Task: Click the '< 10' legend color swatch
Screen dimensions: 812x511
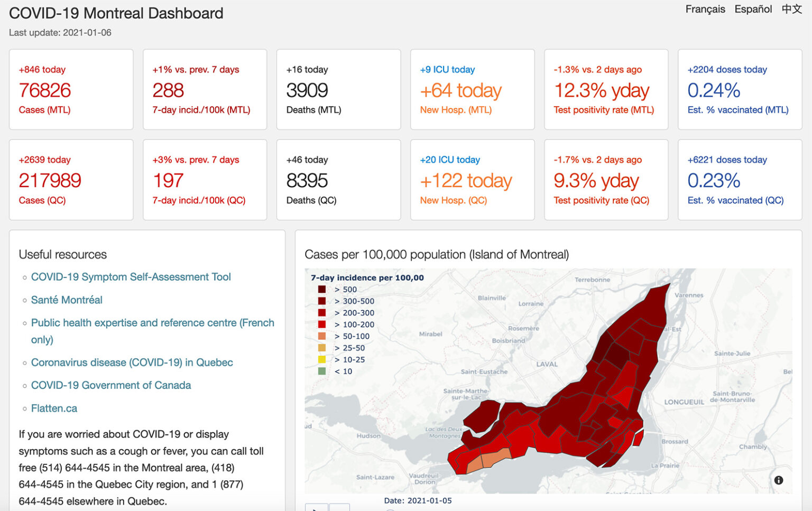Action: pyautogui.click(x=321, y=371)
